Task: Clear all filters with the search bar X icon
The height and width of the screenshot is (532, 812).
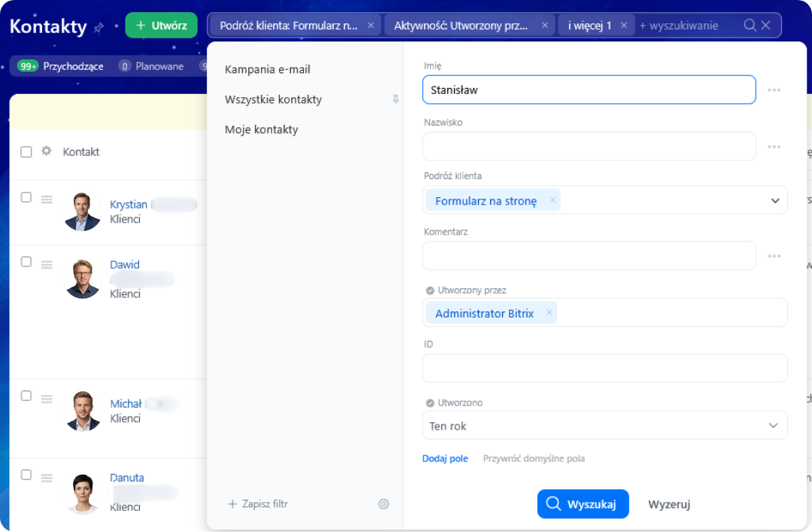Action: [x=766, y=26]
